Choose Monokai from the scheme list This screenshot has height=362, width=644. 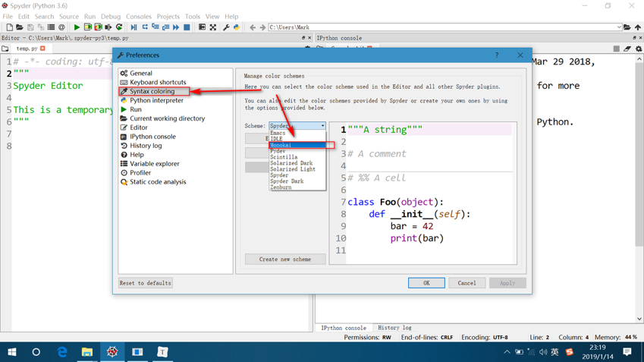(x=281, y=145)
